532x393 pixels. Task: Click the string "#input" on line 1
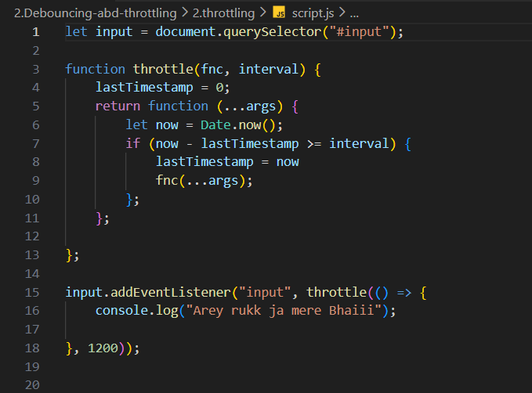pyautogui.click(x=360, y=32)
